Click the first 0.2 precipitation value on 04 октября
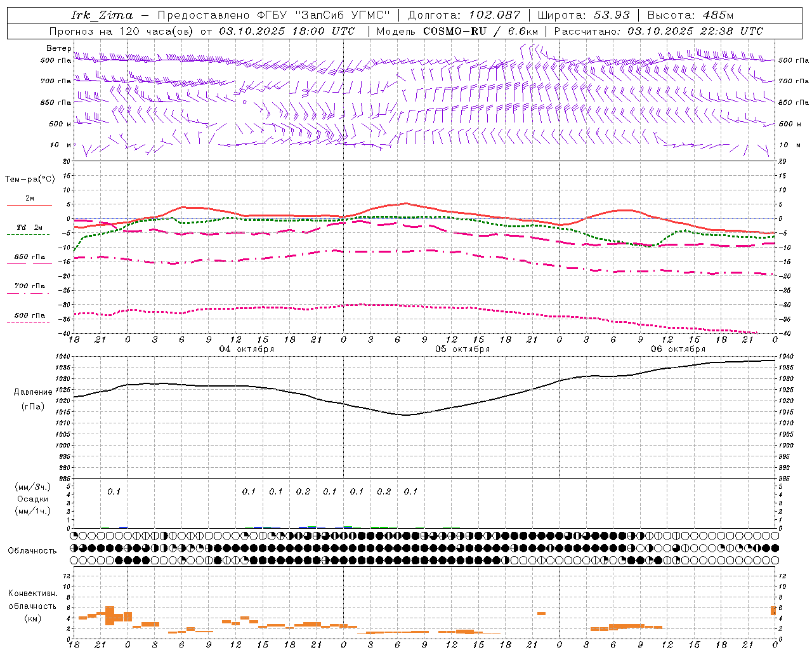This screenshot has width=812, height=650. pos(303,491)
